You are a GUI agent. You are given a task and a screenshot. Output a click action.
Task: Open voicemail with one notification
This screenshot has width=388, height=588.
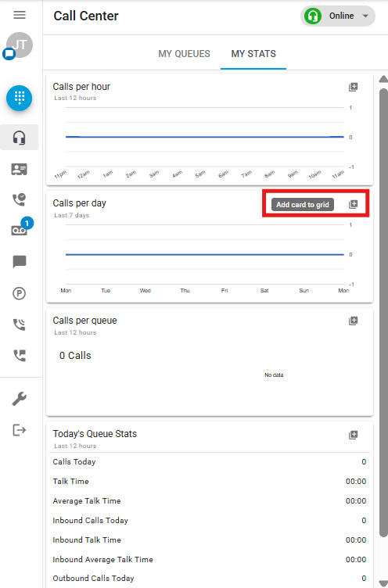coord(19,230)
